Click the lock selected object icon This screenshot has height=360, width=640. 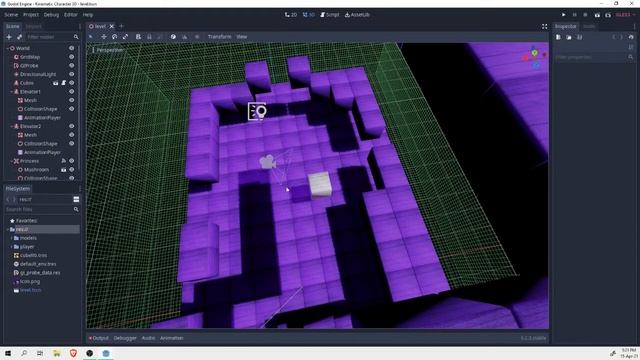click(149, 37)
